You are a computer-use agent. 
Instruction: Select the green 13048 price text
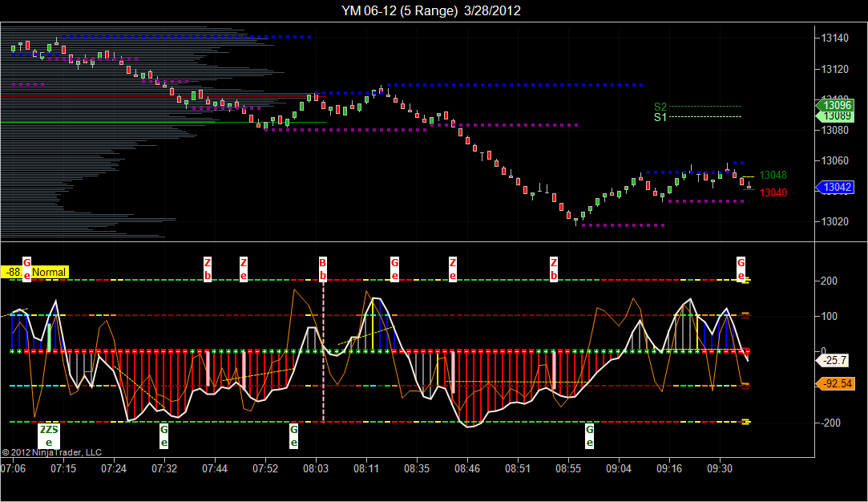(773, 175)
